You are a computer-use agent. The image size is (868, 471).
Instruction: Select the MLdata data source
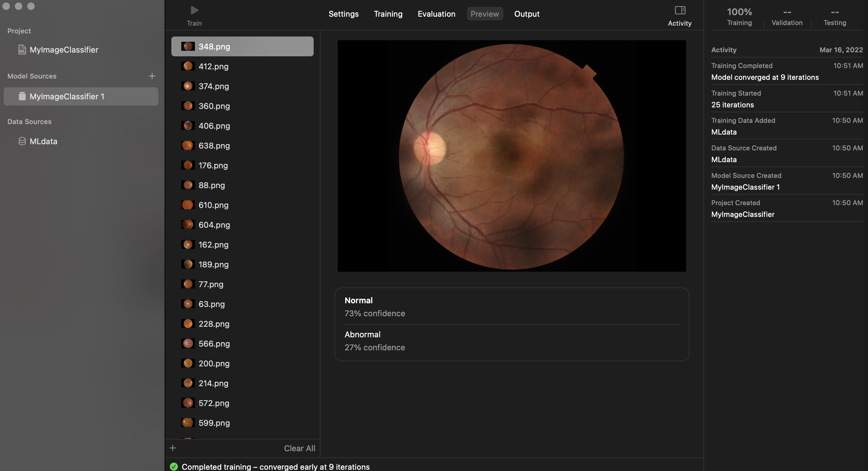click(x=43, y=141)
